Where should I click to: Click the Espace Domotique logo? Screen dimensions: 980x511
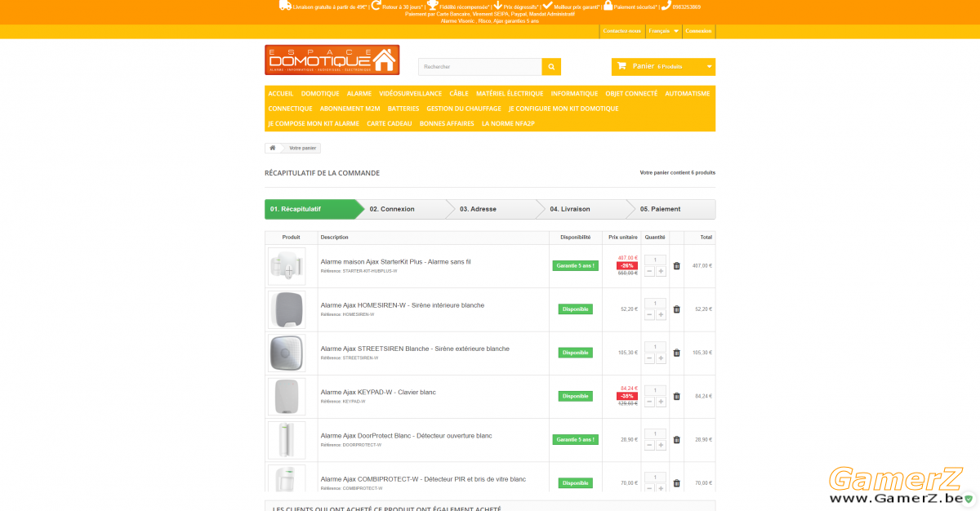[x=332, y=60]
